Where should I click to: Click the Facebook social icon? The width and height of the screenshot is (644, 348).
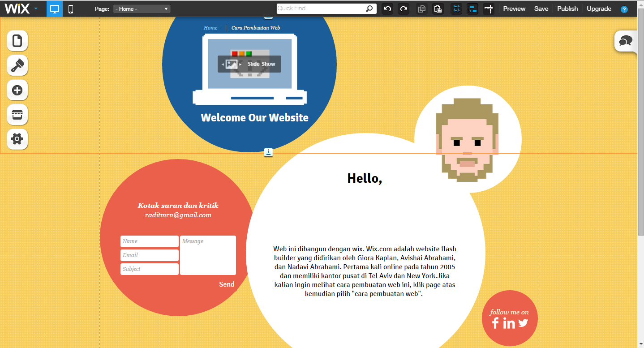point(495,323)
